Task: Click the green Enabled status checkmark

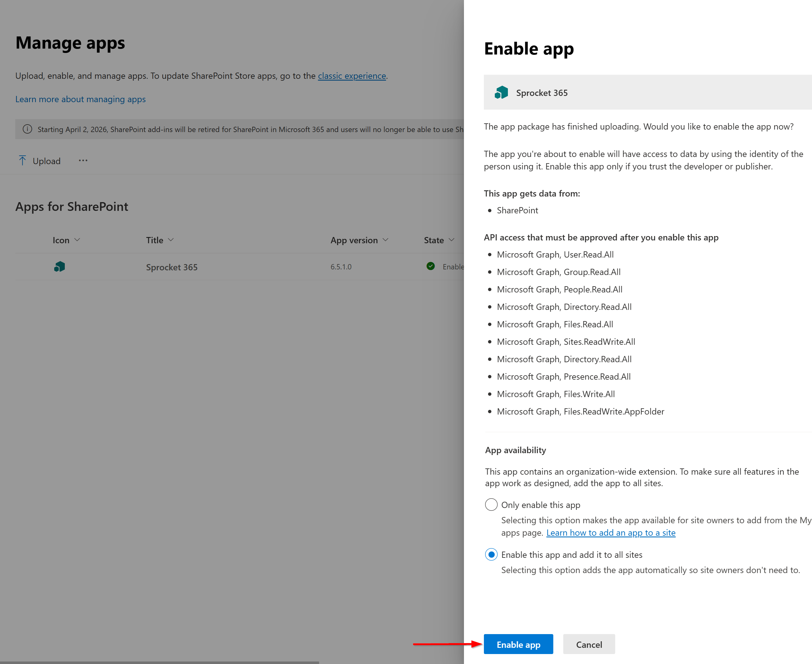Action: pos(431,266)
